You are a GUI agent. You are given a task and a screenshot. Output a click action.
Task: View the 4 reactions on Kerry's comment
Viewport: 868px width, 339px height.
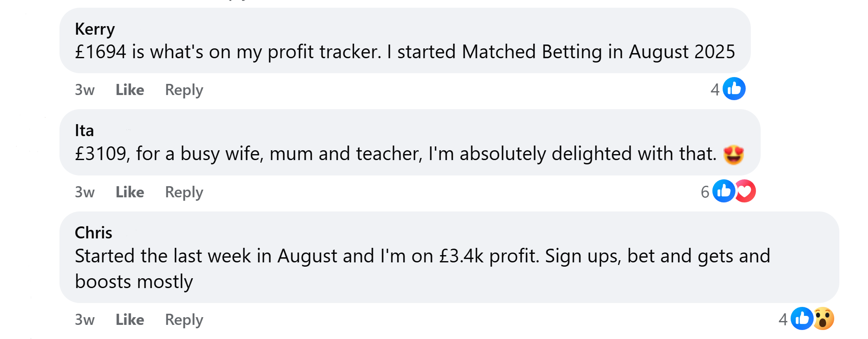pyautogui.click(x=714, y=89)
